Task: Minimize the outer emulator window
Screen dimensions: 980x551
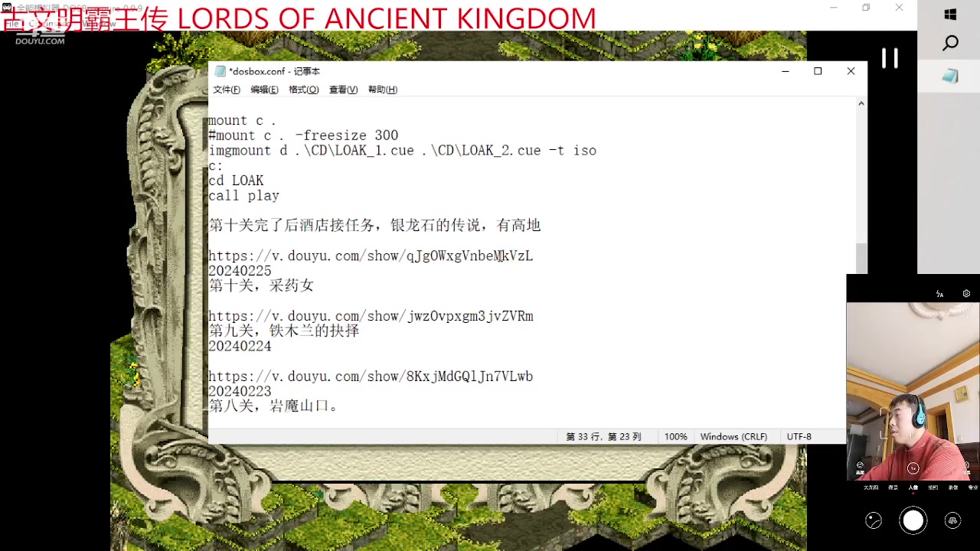Action: pos(833,8)
